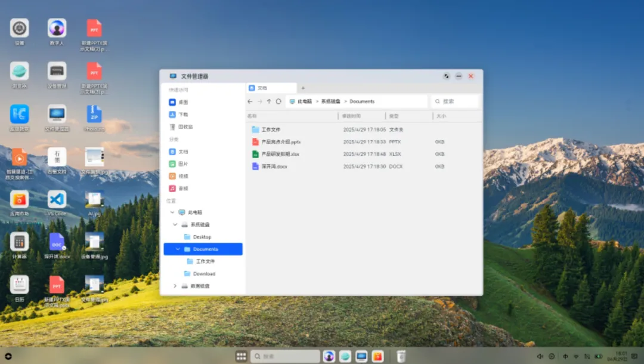The width and height of the screenshot is (644, 364).
Task: Select the xlsx file in the list
Action: [x=275, y=154]
